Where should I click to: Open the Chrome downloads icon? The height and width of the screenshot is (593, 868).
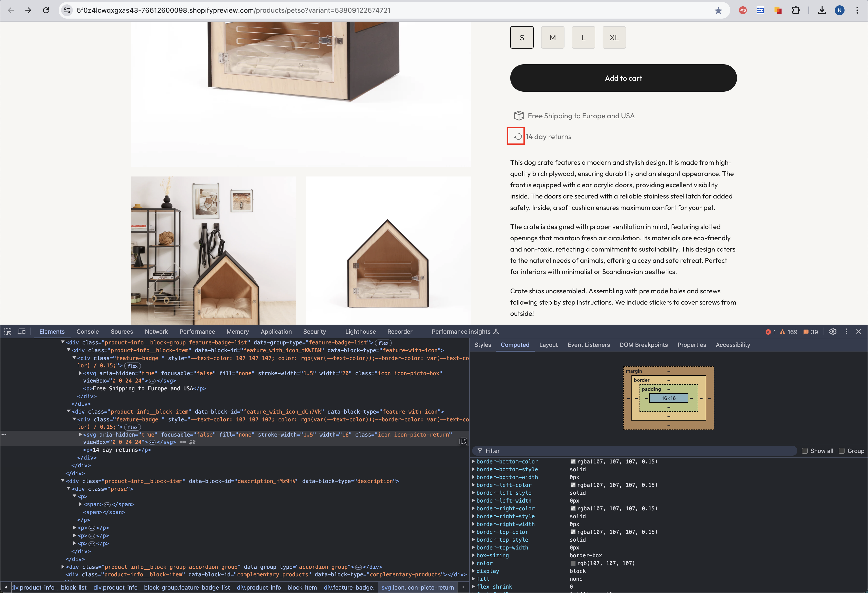pos(822,11)
